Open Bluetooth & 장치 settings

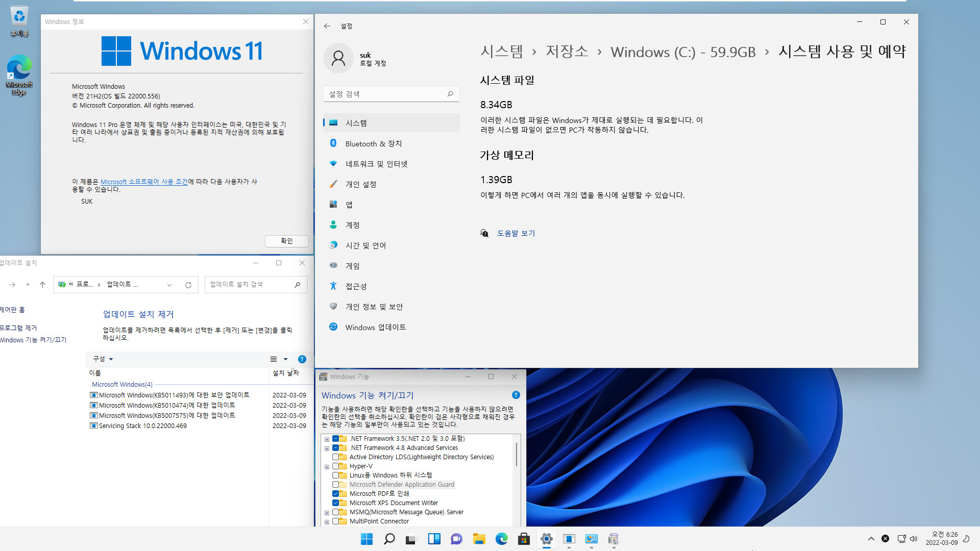(x=391, y=143)
